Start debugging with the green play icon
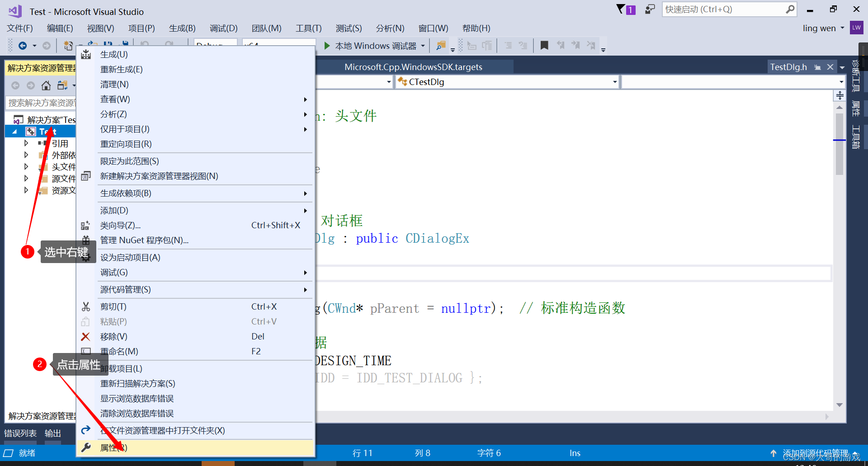This screenshot has height=466, width=868. [x=327, y=46]
